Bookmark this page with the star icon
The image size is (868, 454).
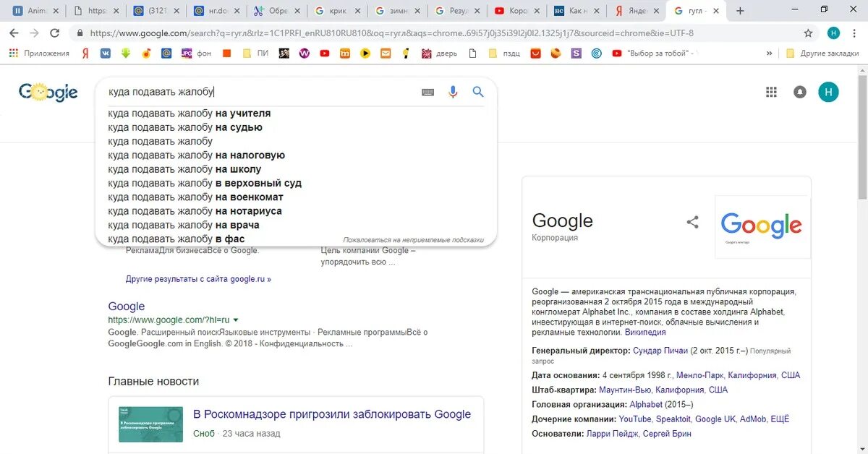(808, 33)
